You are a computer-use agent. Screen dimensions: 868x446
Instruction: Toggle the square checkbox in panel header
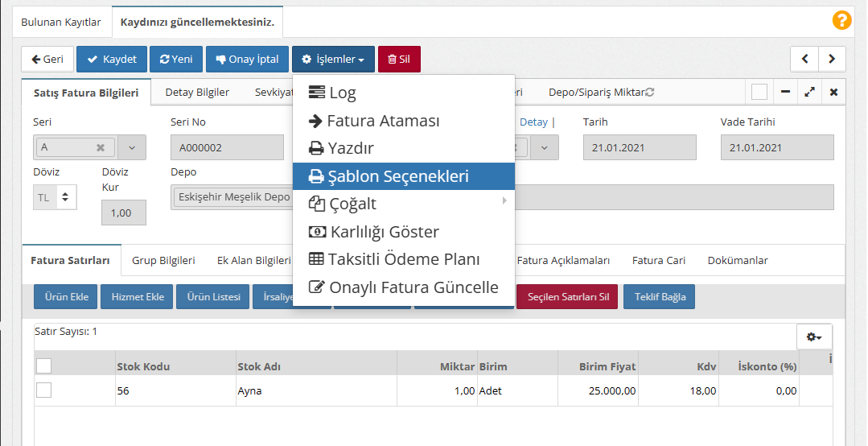click(759, 93)
